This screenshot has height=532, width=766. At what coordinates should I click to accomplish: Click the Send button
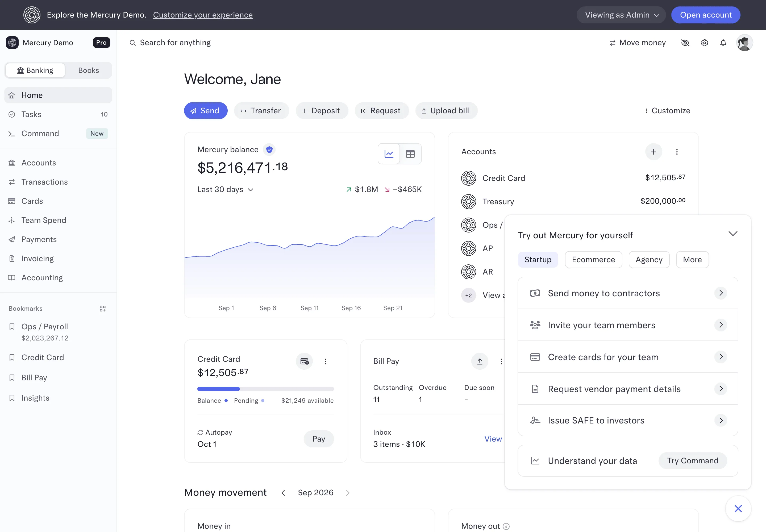click(x=206, y=111)
